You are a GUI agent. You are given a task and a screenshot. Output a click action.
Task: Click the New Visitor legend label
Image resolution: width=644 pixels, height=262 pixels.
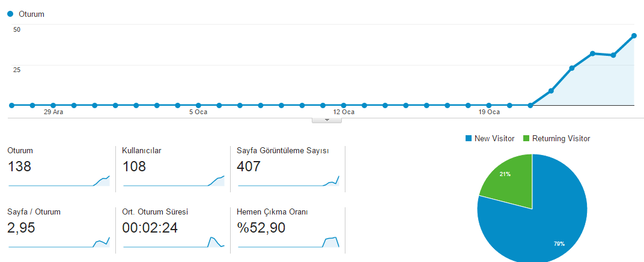(494, 139)
